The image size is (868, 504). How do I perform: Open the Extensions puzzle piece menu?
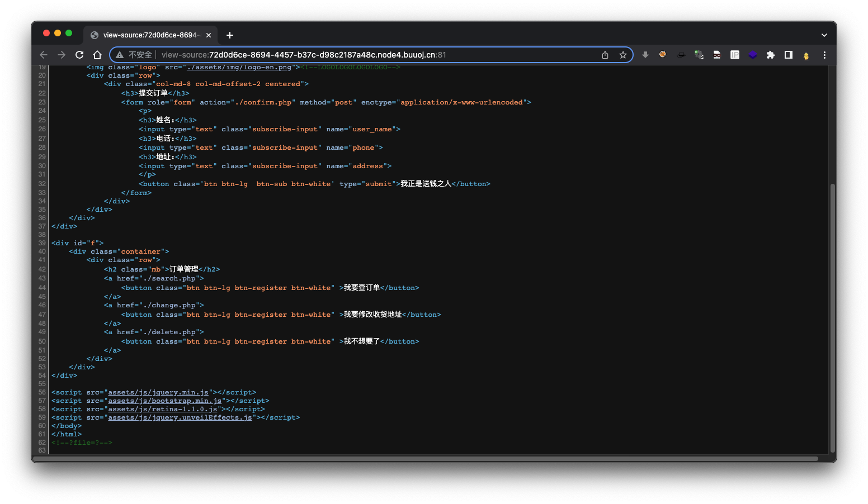point(771,55)
